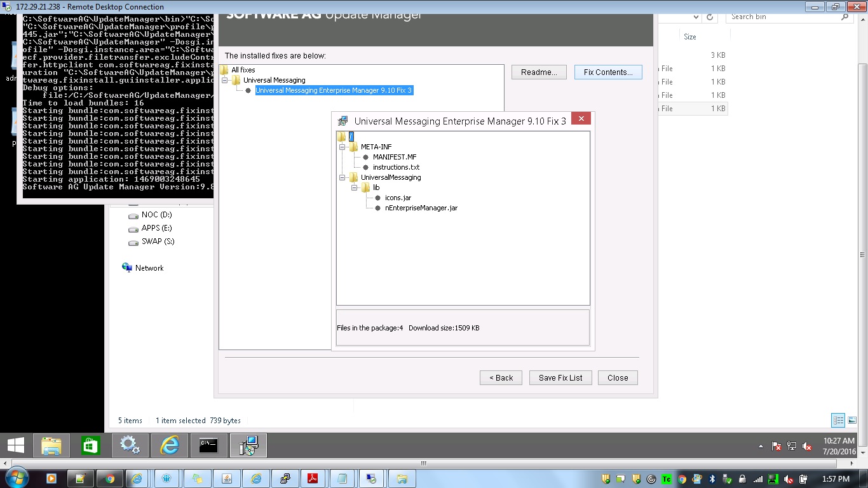Image resolution: width=868 pixels, height=488 pixels.
Task: Collapse the META-INF folder node
Action: 342,147
